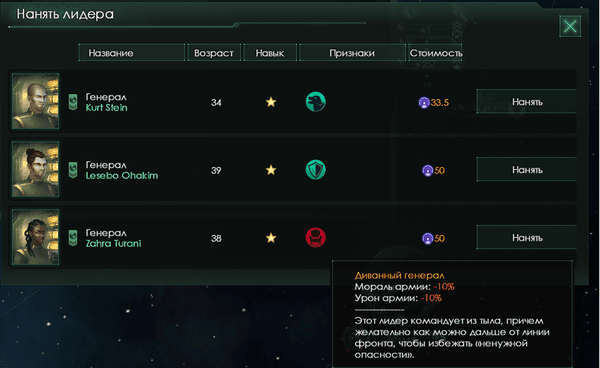Hire general Kurt Stein with Нанять

pos(527,102)
